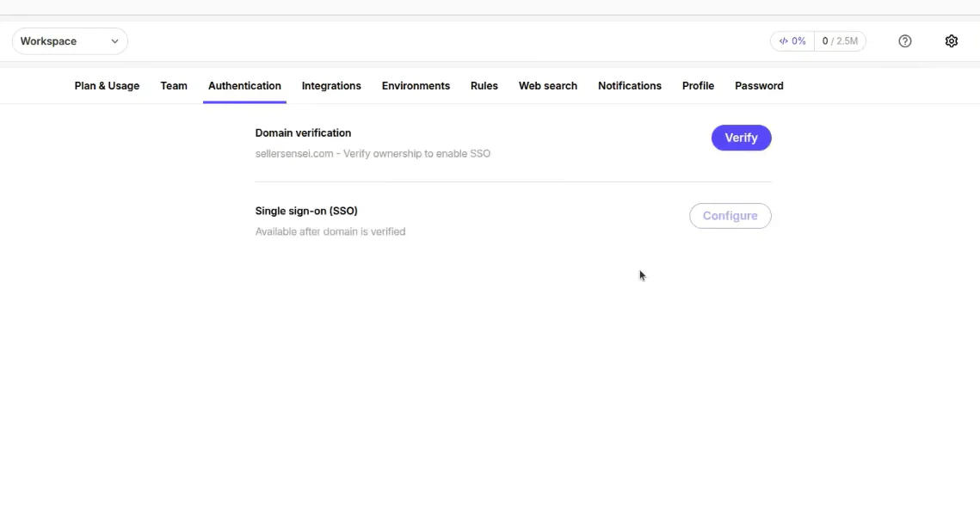Click the 0 / 2.5M usage counter
Image resolution: width=980 pixels, height=516 pixels.
pyautogui.click(x=840, y=41)
